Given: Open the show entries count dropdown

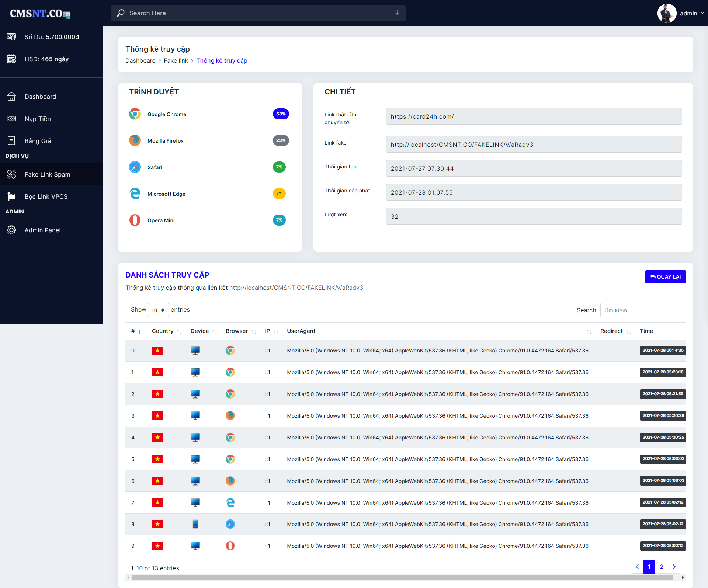Looking at the screenshot, I should (158, 310).
